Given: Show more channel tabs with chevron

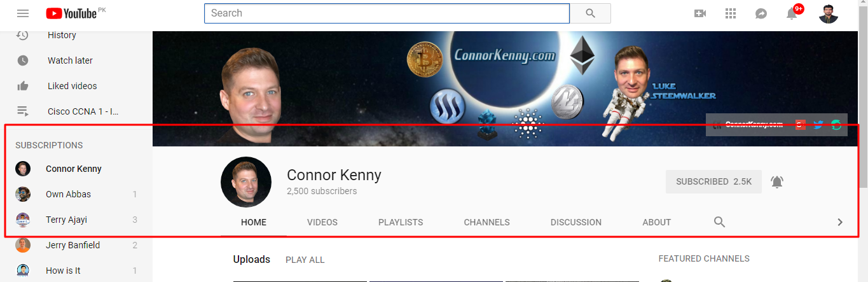Looking at the screenshot, I should (x=840, y=222).
